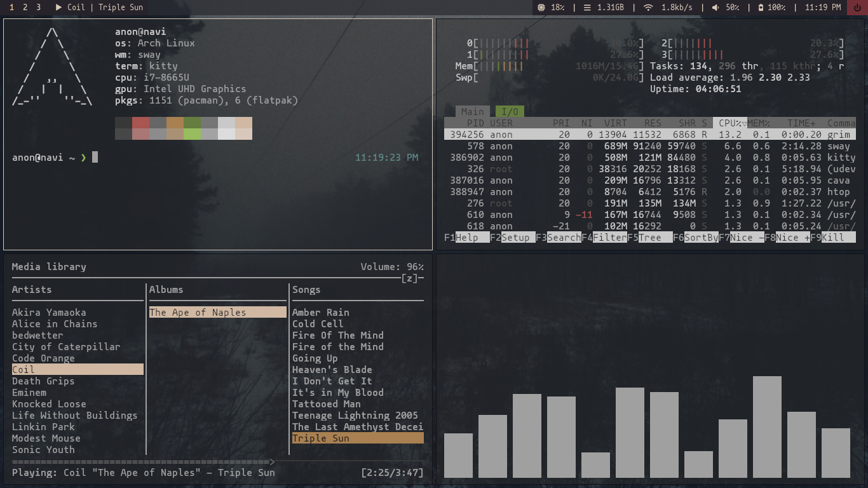The height and width of the screenshot is (488, 868).
Task: Switch to the Main tab in htop
Action: click(x=472, y=112)
